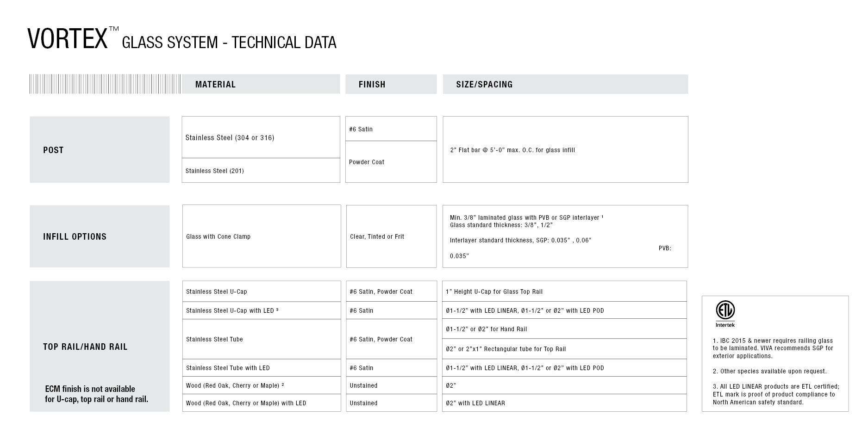Click the Glass with Cone Clamp cell
The height and width of the screenshot is (434, 868).
(x=262, y=236)
